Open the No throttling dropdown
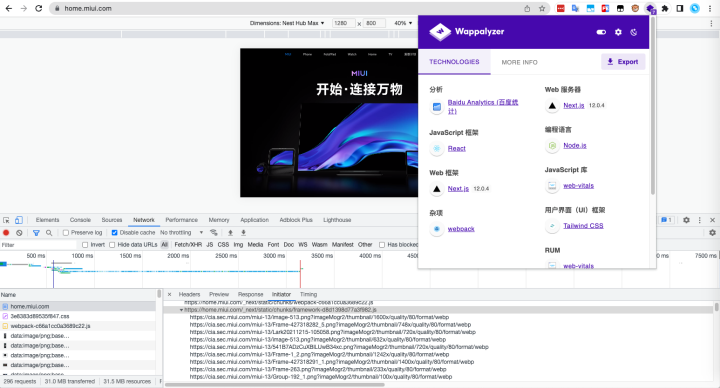 pyautogui.click(x=181, y=233)
